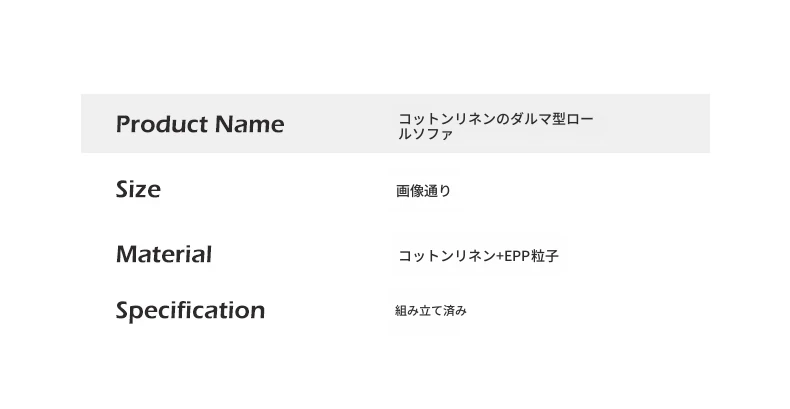The height and width of the screenshot is (409, 790).
Task: Click "組み立て" at the start of the specification value
Action: pyautogui.click(x=419, y=311)
